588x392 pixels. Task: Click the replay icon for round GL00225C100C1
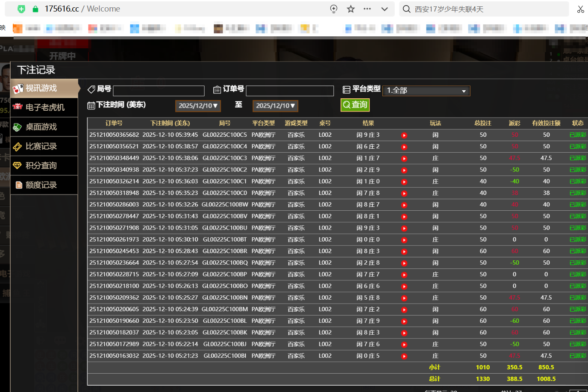pyautogui.click(x=404, y=182)
